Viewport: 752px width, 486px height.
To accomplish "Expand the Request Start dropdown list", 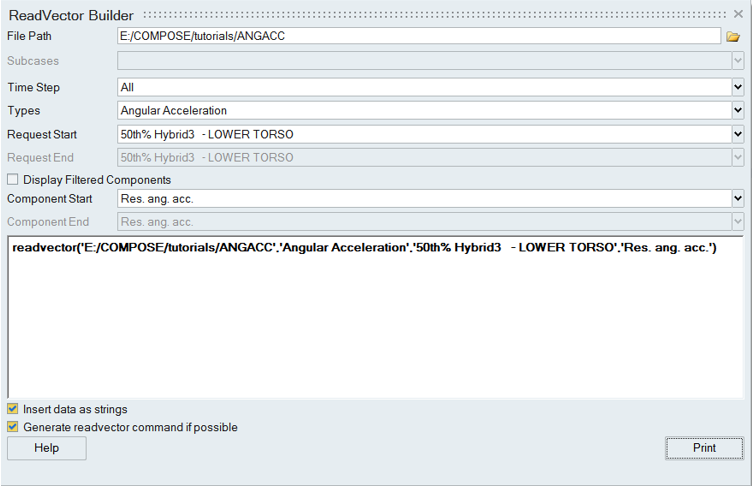I will [x=430, y=134].
